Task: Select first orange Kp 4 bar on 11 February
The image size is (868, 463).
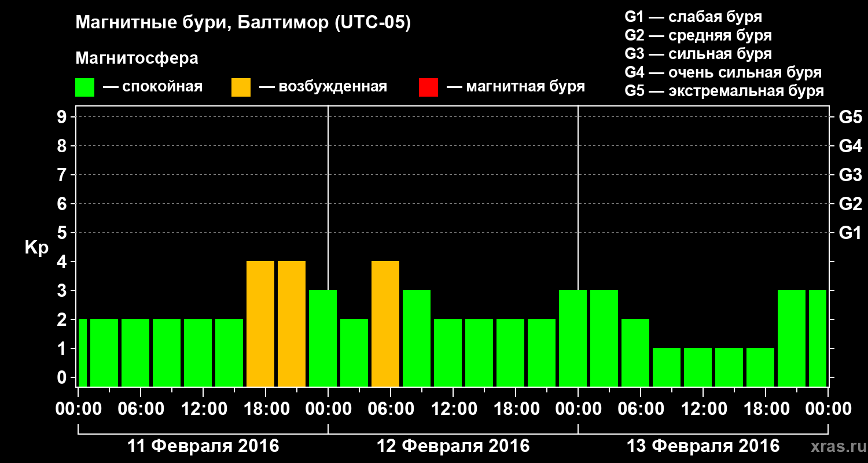Action: click(x=260, y=324)
